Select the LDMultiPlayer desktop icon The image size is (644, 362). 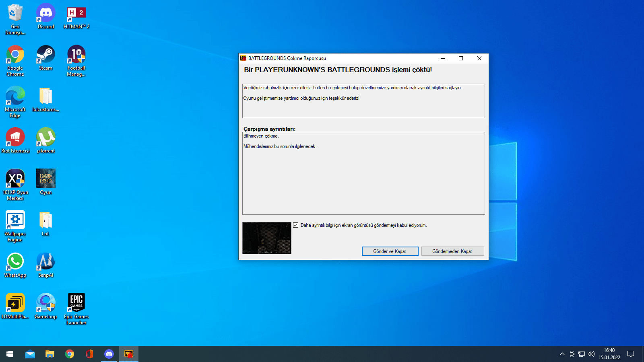coord(15,306)
